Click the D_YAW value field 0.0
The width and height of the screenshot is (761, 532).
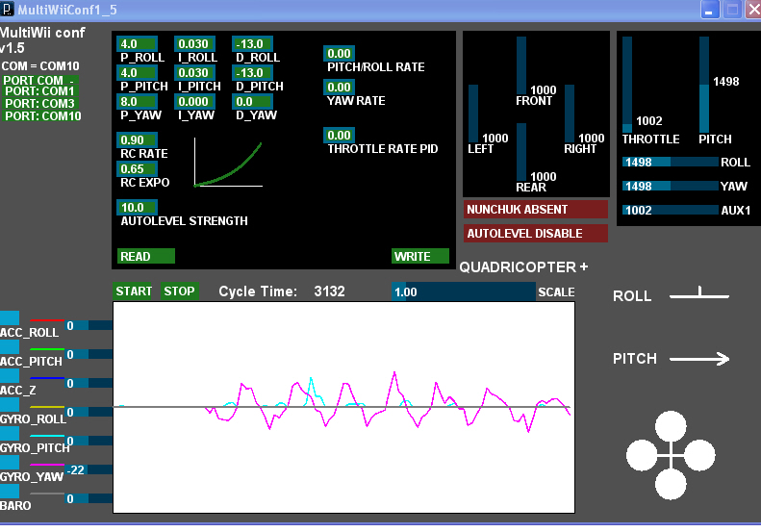tap(252, 101)
